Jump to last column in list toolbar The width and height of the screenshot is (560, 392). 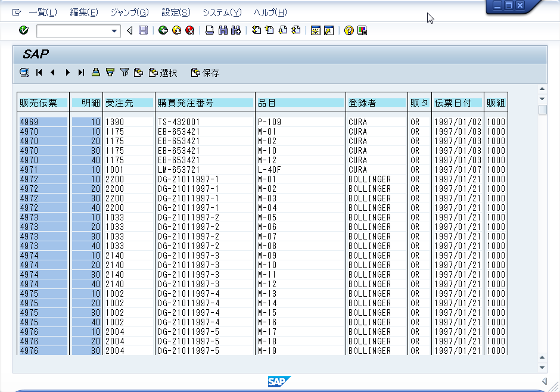click(x=82, y=73)
